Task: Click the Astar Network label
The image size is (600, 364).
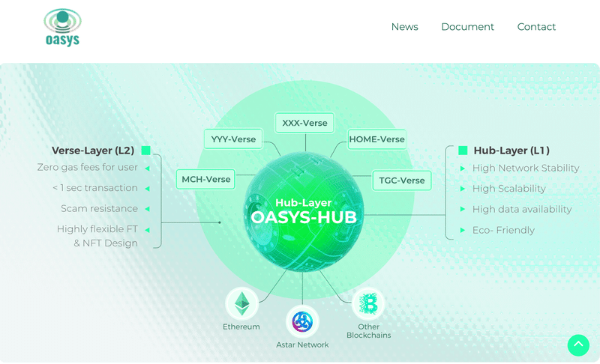Action: pos(302,345)
